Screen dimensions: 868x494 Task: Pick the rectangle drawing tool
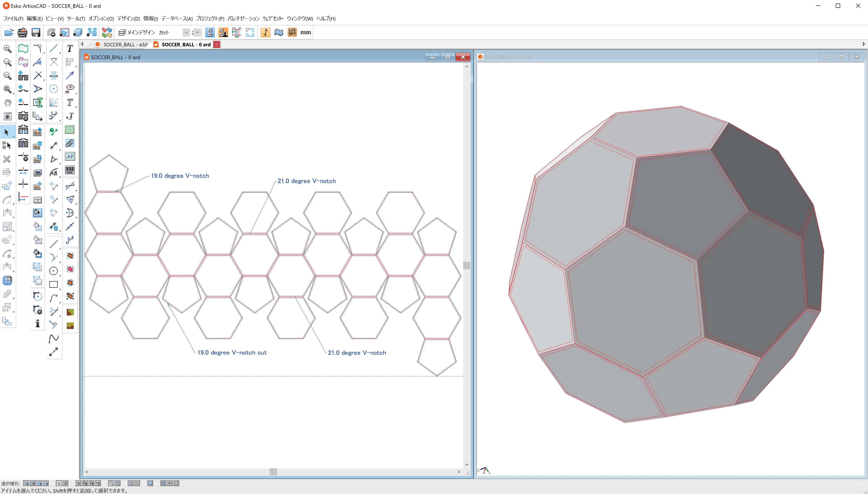pyautogui.click(x=53, y=284)
